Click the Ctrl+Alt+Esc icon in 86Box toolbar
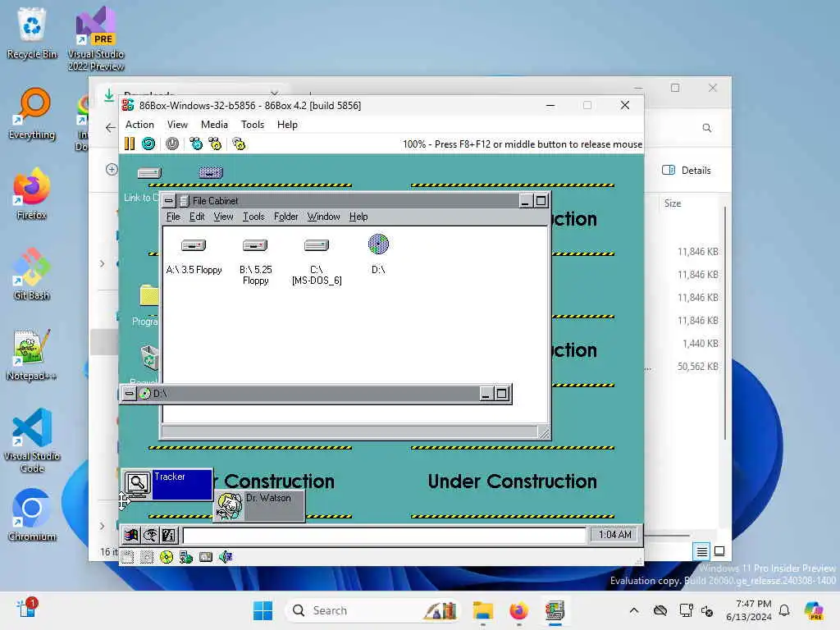 pos(215,144)
